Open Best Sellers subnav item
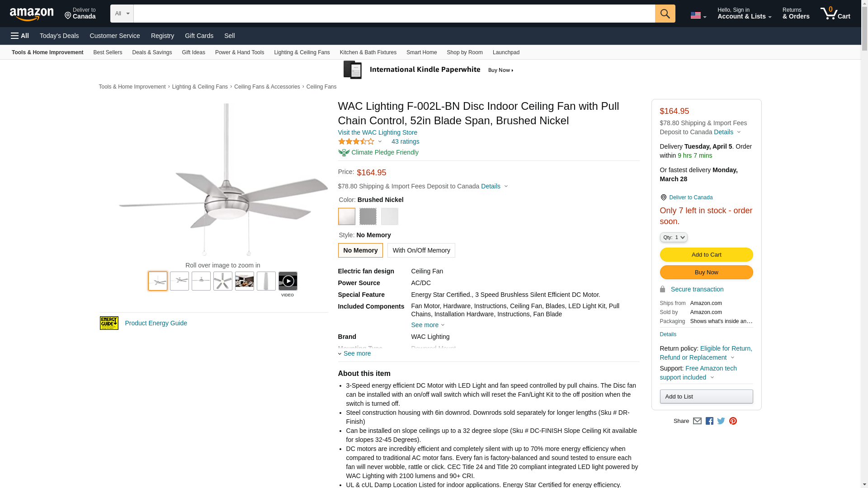 tap(108, 52)
